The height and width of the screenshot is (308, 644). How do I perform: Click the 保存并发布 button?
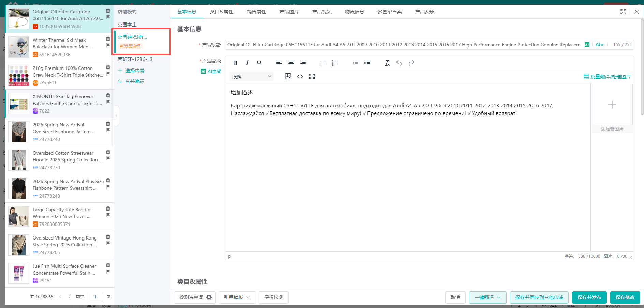point(589,297)
